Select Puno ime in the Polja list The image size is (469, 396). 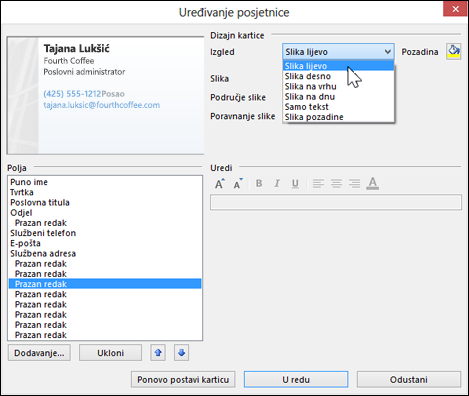tap(105, 182)
